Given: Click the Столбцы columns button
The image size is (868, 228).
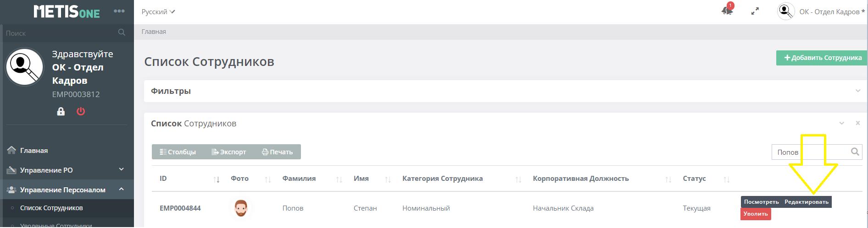Looking at the screenshot, I should (178, 152).
